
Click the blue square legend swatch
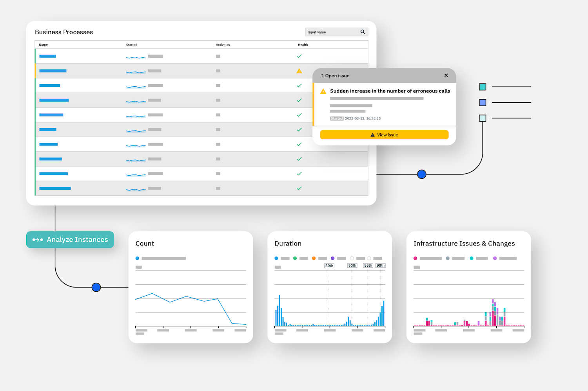(483, 102)
